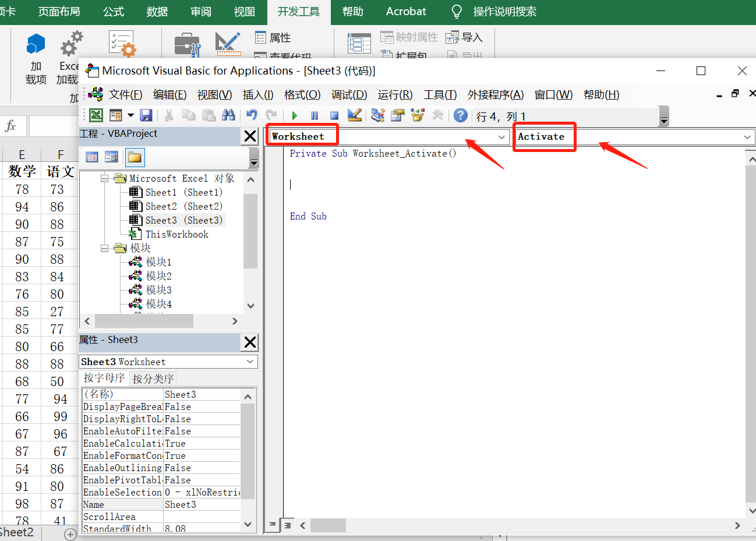
Task: Click the Break pause icon
Action: click(x=315, y=115)
